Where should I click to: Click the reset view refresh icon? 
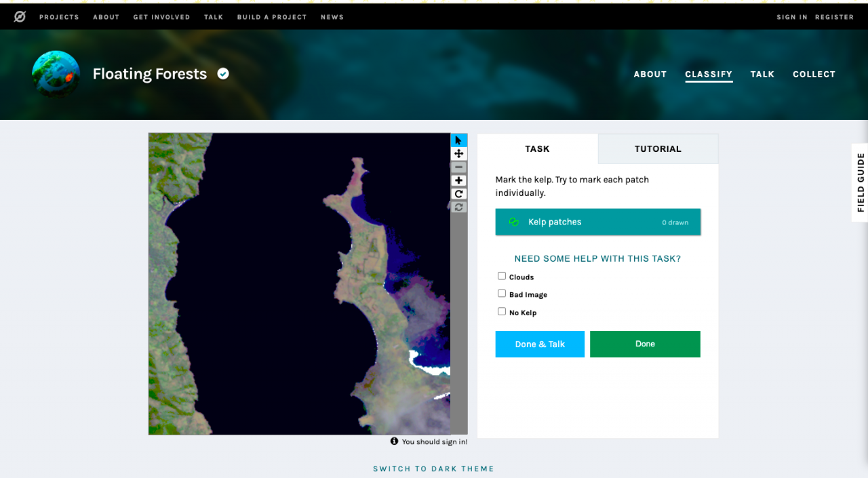(459, 207)
